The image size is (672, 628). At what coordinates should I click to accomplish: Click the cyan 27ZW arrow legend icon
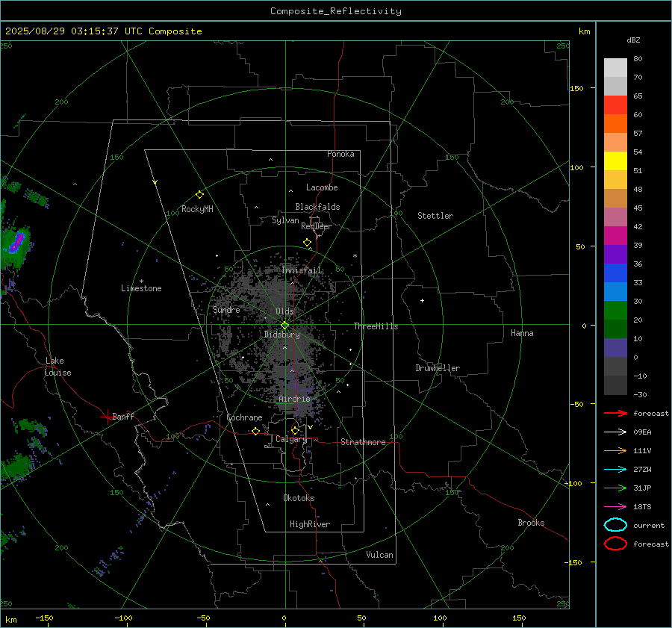pyautogui.click(x=615, y=470)
